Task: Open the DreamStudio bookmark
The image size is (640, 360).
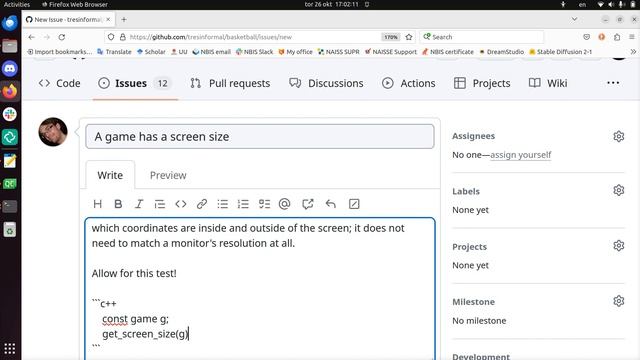Action: (501, 52)
